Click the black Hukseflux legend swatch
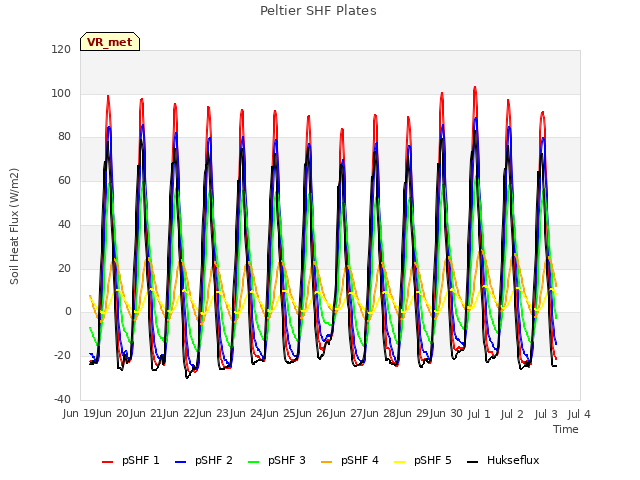The image size is (640, 480). (x=472, y=462)
